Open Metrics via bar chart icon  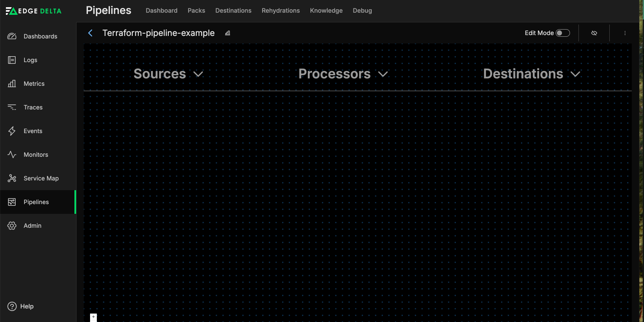[12, 84]
